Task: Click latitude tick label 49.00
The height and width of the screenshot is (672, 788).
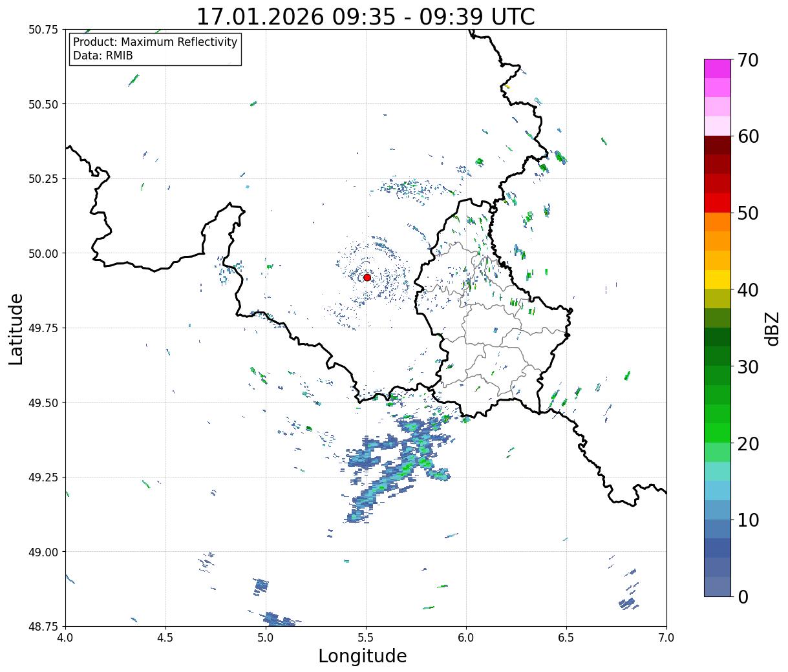Action: point(43,552)
